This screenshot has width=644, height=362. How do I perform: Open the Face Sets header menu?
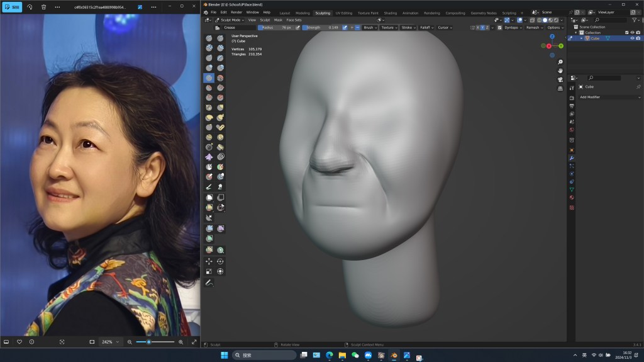click(x=294, y=20)
